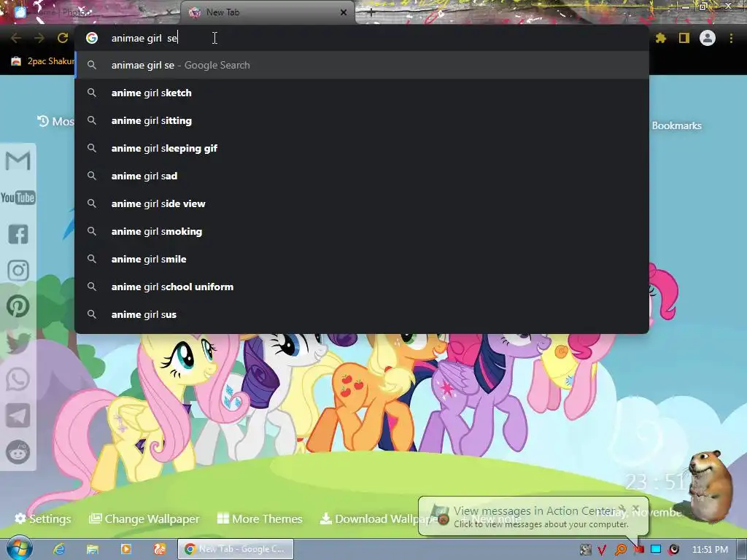The width and height of the screenshot is (747, 560).
Task: Open Gmail from the side shortcut bar
Action: point(18,161)
